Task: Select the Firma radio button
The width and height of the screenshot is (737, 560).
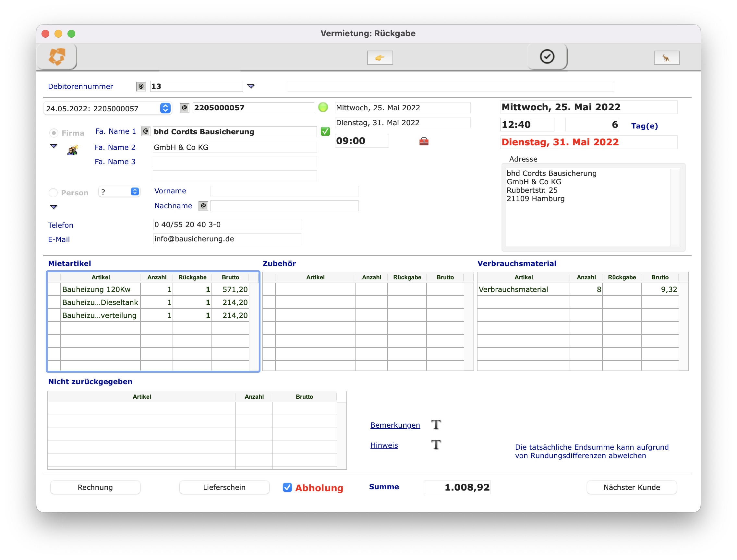Action: 54,133
